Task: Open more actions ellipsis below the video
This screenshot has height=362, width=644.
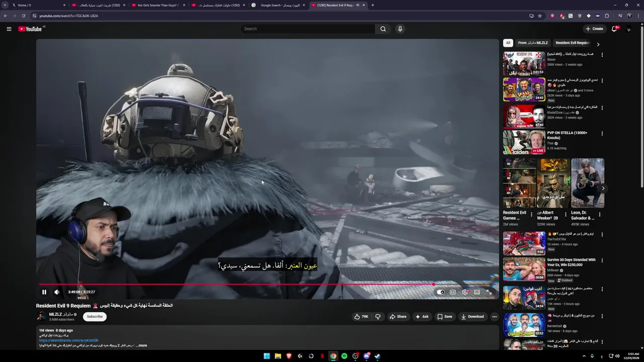Action: pyautogui.click(x=495, y=317)
